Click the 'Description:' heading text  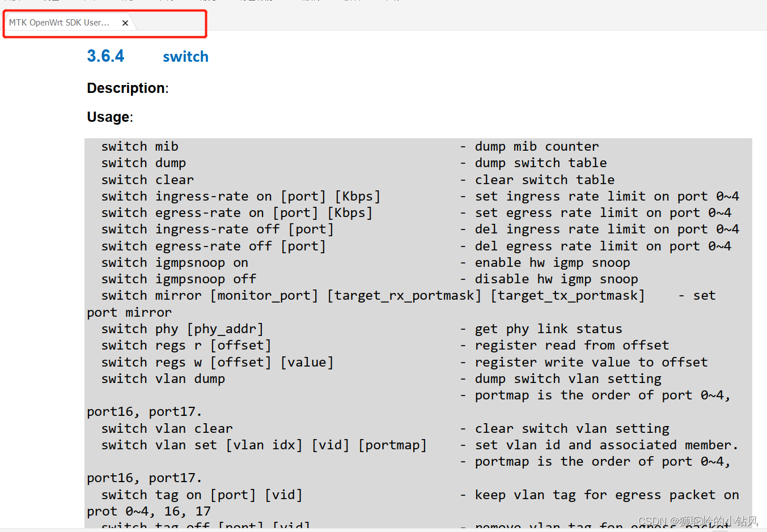click(128, 88)
